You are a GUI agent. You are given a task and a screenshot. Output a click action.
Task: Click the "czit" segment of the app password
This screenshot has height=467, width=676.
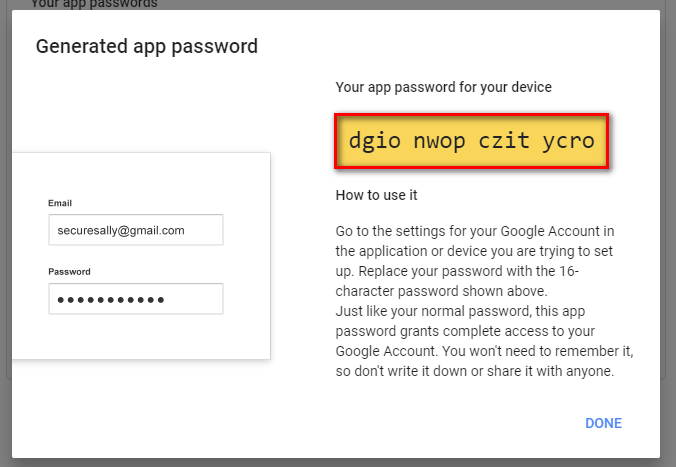point(503,140)
